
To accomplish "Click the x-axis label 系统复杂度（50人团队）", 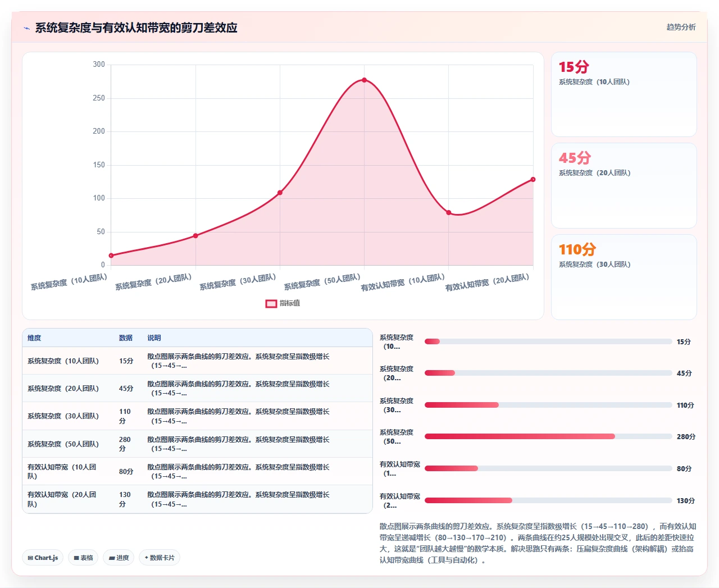I will pyautogui.click(x=322, y=282).
